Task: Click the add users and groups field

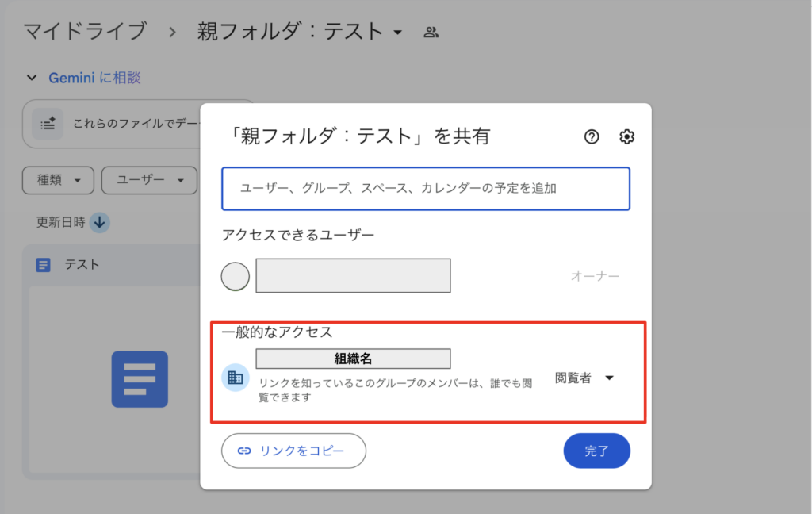Action: (426, 188)
